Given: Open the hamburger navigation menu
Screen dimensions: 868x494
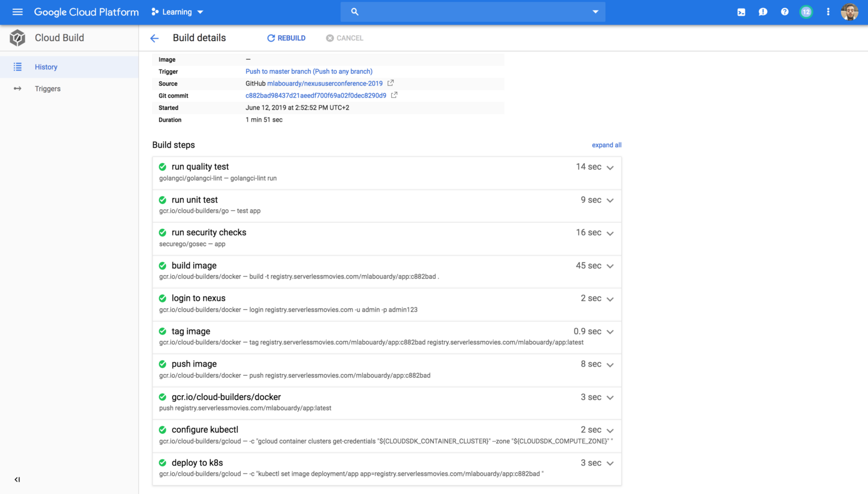Looking at the screenshot, I should click(17, 12).
